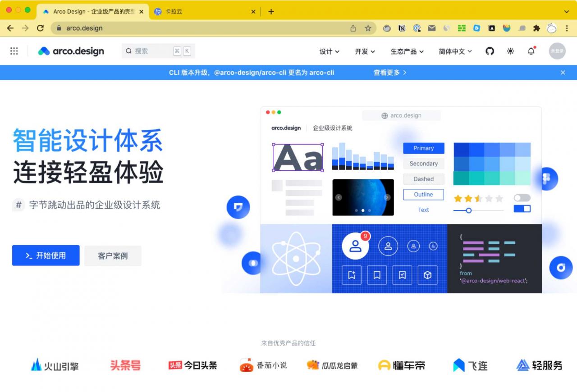The width and height of the screenshot is (577, 392).
Task: Click the slider handle in preview
Action: click(468, 210)
